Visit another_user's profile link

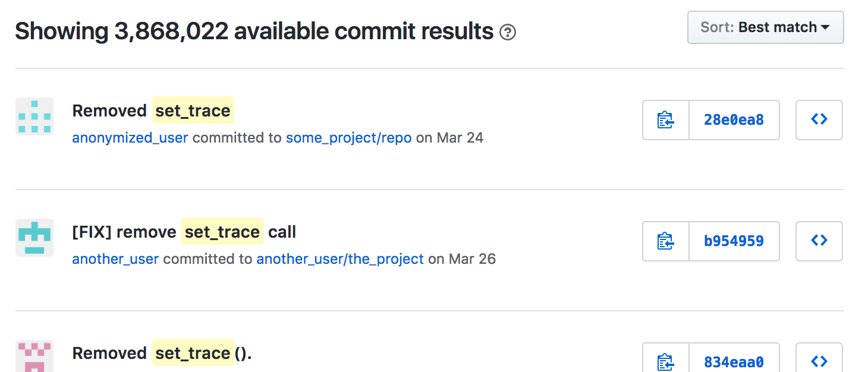click(x=115, y=259)
